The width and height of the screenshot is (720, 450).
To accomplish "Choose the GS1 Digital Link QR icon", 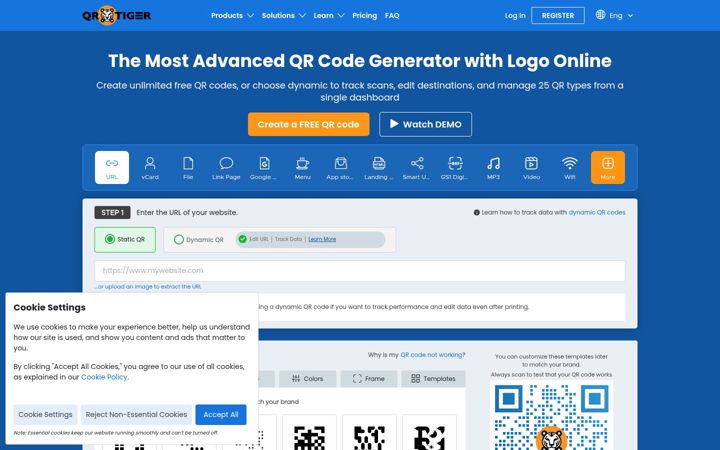I will (x=455, y=167).
